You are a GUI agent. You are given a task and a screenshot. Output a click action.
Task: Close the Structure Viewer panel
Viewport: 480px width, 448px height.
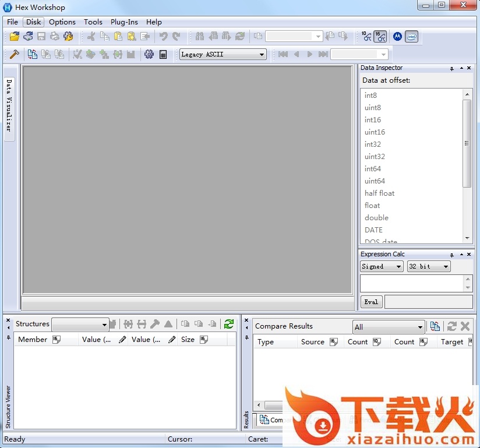8,320
